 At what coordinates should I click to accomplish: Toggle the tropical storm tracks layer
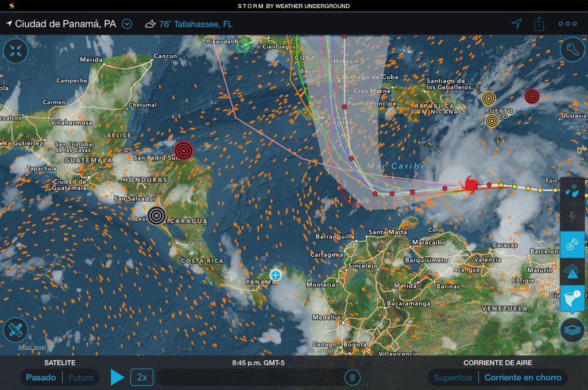572,298
